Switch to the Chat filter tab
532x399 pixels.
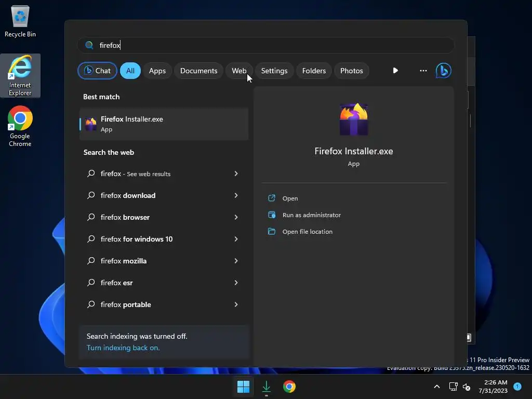pyautogui.click(x=97, y=71)
